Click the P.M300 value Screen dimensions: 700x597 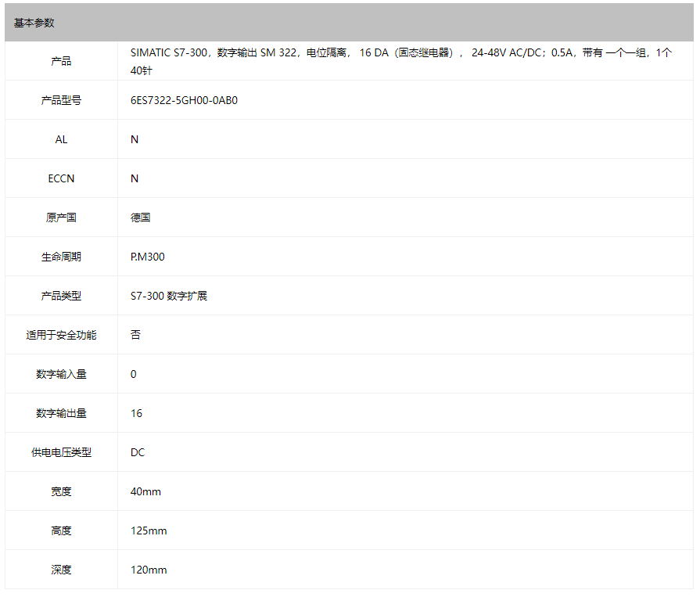click(147, 257)
